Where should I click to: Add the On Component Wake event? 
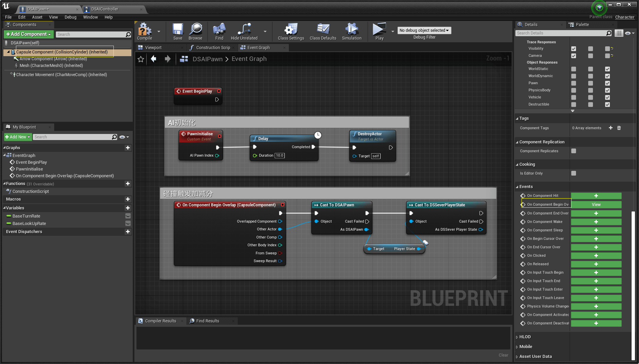(596, 222)
